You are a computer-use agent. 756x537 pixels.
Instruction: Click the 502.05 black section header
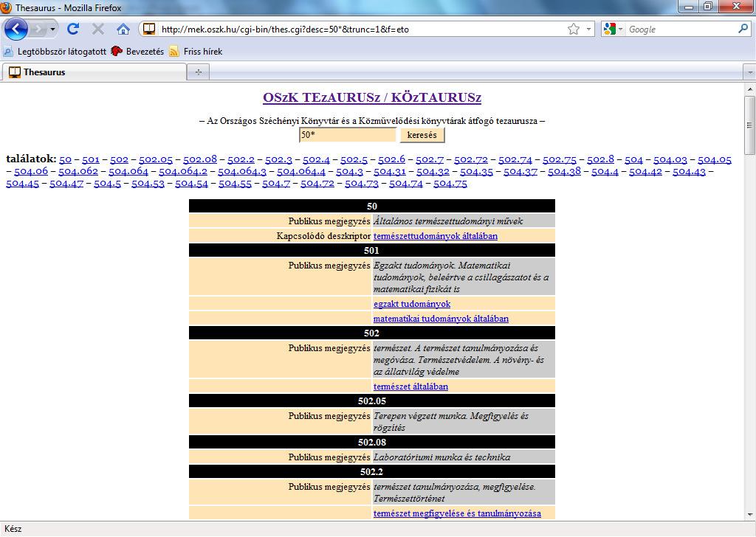coord(372,401)
